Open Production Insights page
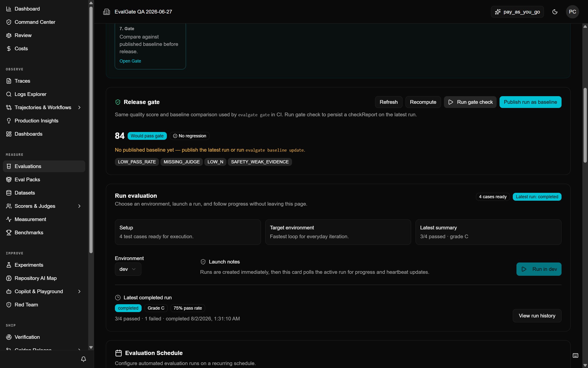Viewport: 588px width, 368px height. pos(44,121)
